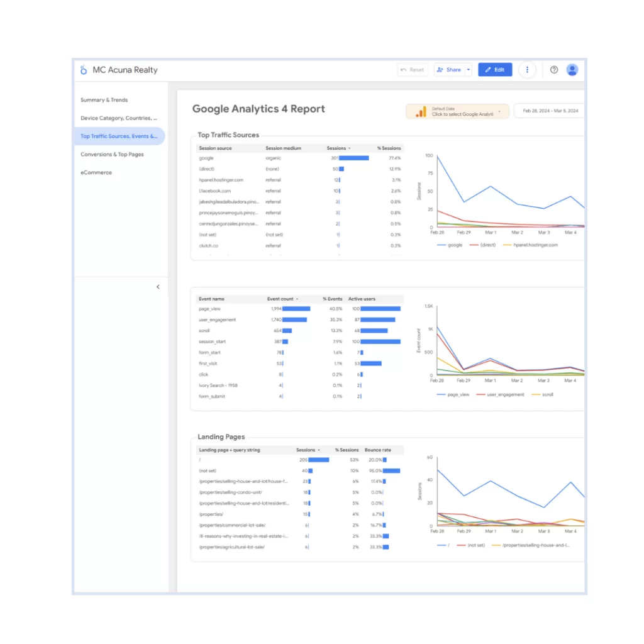
Task: Click the % Sessions header in Traffic Sources
Action: click(389, 148)
